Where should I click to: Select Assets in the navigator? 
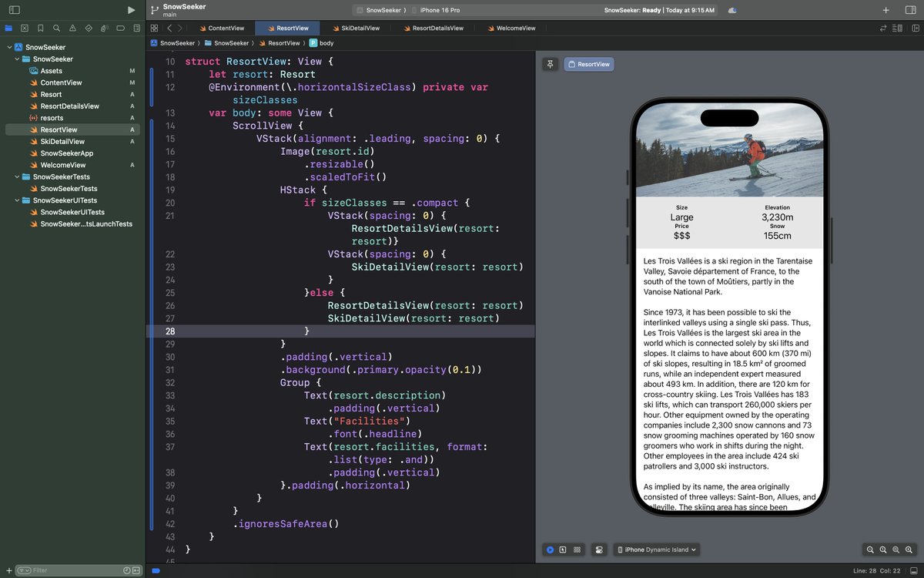click(51, 71)
